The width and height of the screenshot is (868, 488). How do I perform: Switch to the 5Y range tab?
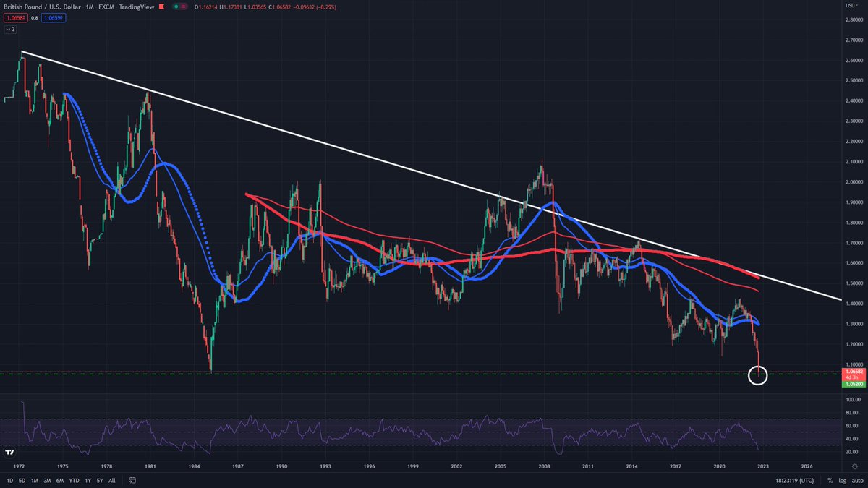pos(99,481)
